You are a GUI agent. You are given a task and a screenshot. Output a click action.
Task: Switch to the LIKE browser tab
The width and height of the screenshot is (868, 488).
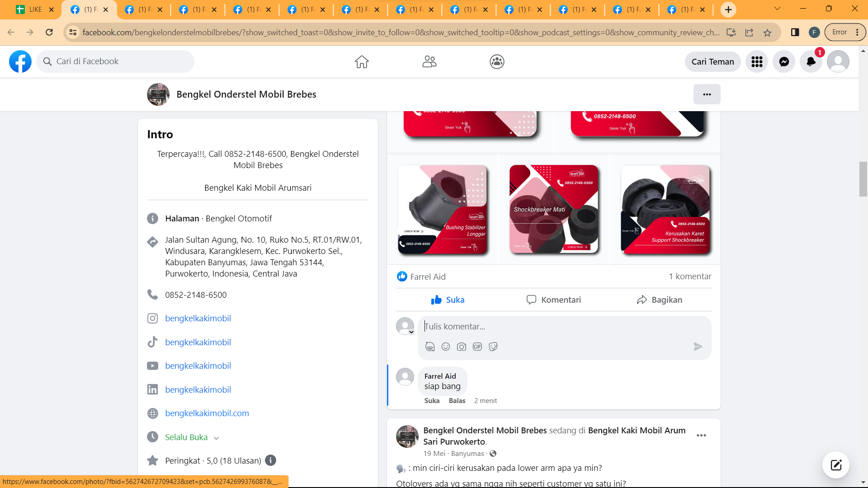(x=31, y=9)
